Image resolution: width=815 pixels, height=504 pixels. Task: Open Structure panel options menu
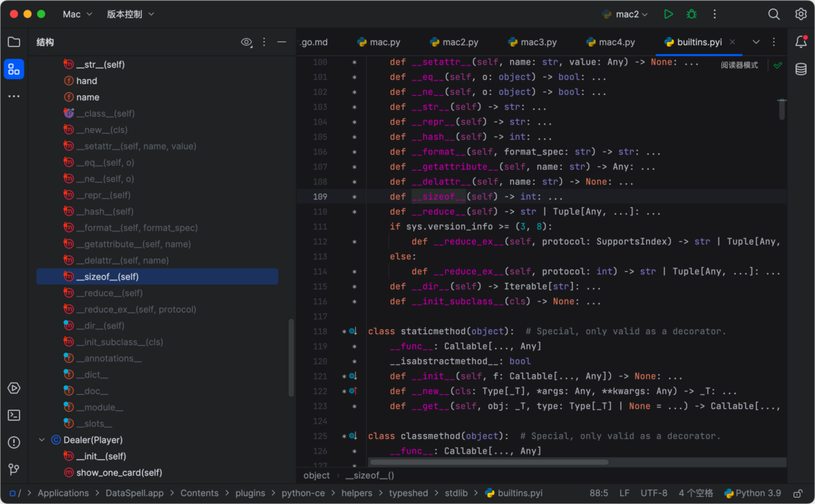point(264,42)
